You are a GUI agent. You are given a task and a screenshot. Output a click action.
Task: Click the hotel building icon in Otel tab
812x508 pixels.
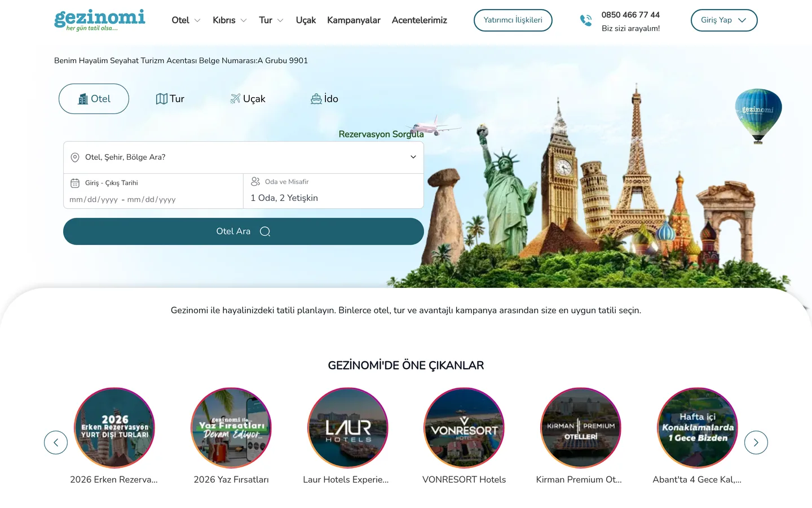coord(83,99)
